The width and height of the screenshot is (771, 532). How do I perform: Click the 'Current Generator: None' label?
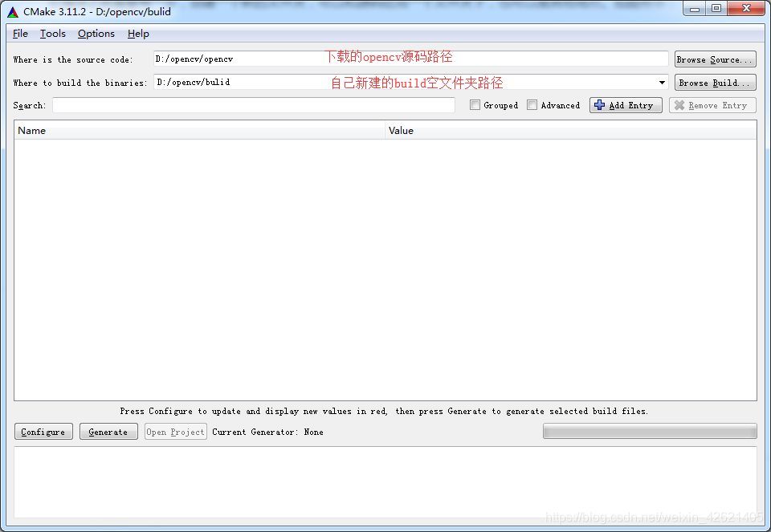tap(267, 432)
